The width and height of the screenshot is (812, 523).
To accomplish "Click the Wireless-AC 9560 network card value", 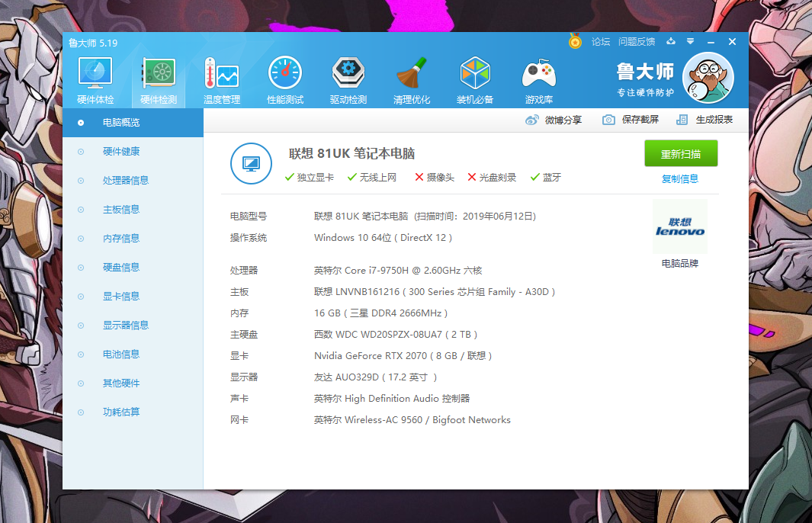I will (412, 420).
